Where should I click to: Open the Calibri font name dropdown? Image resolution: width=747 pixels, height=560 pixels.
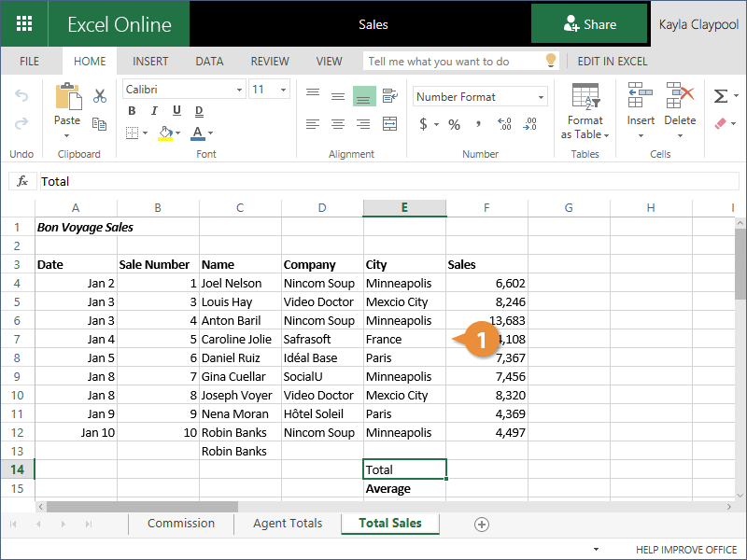(x=238, y=90)
